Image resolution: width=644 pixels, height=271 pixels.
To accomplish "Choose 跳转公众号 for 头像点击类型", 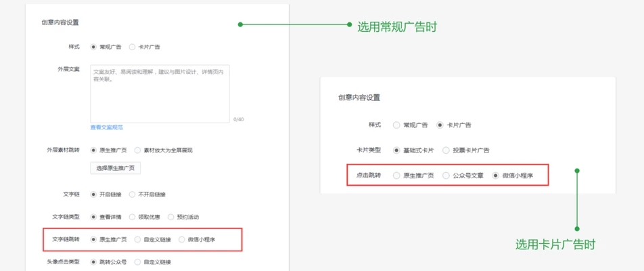I will [93, 262].
